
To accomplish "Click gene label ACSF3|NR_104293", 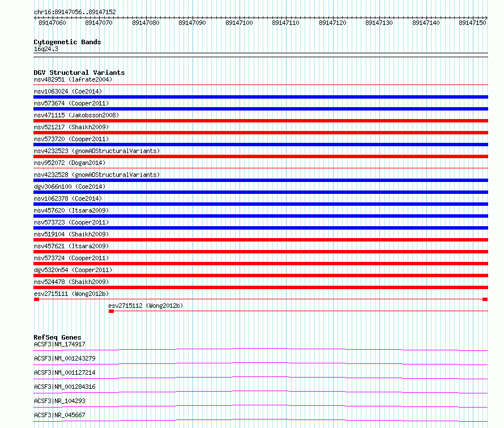I will [x=59, y=401].
